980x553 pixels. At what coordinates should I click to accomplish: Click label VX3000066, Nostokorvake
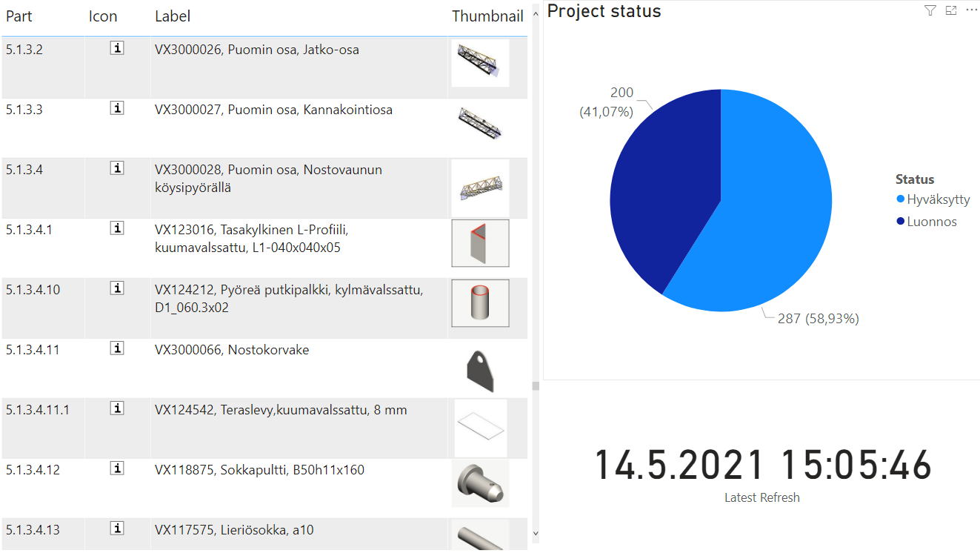point(232,350)
